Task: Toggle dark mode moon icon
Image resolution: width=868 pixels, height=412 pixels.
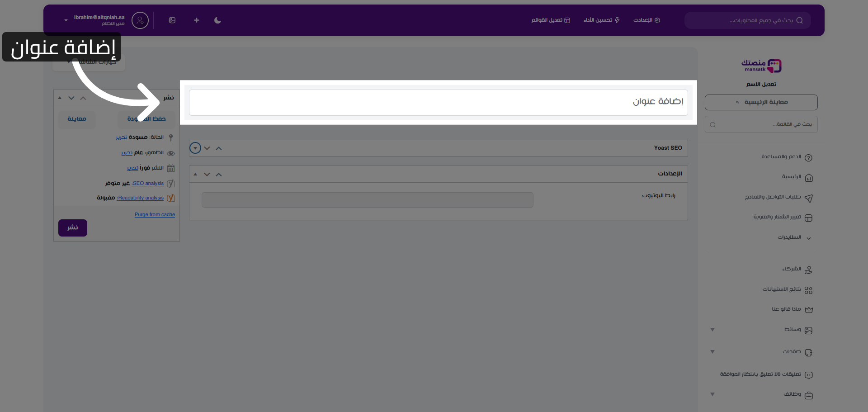Action: 217,20
